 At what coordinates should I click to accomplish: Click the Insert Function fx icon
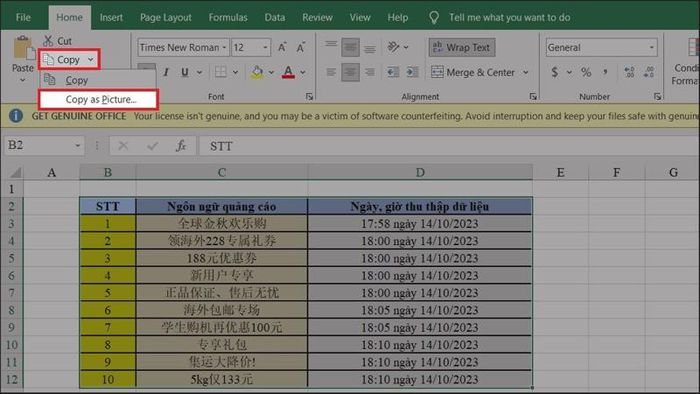click(181, 145)
